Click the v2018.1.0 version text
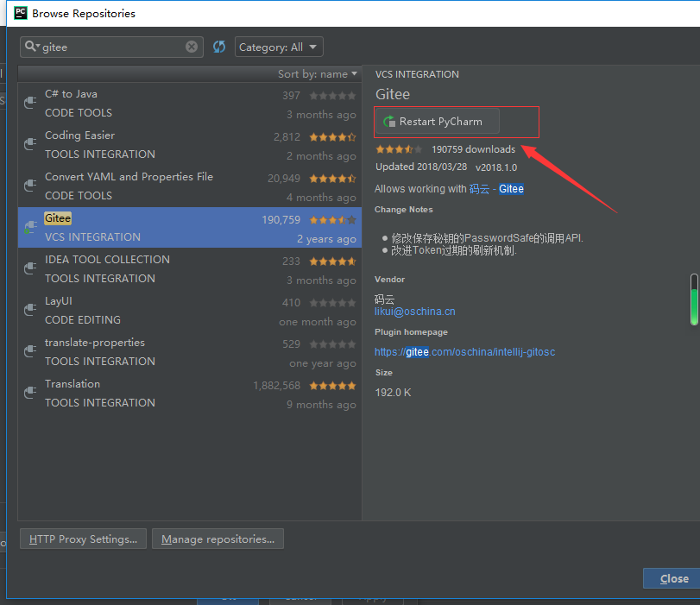Image resolution: width=700 pixels, height=605 pixels. (496, 167)
